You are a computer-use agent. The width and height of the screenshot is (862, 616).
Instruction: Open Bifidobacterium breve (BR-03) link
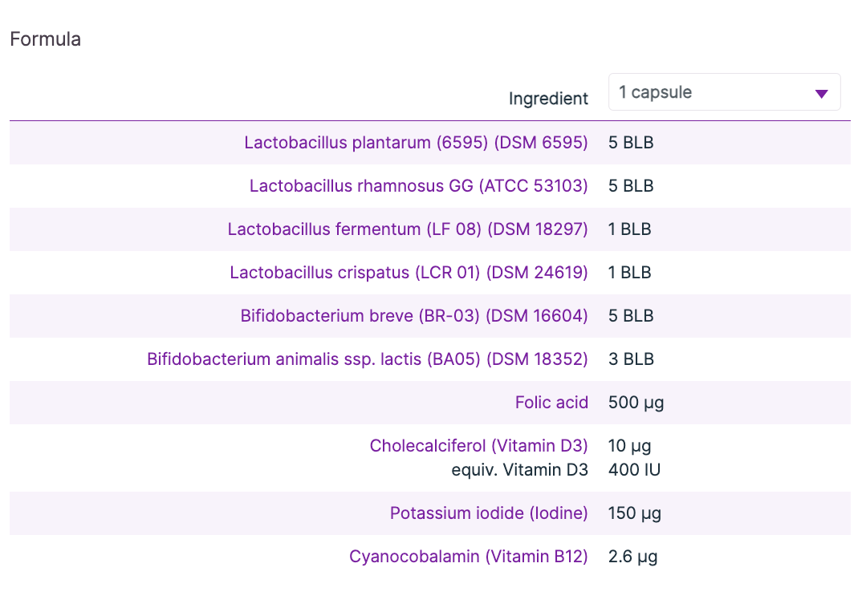coord(414,316)
